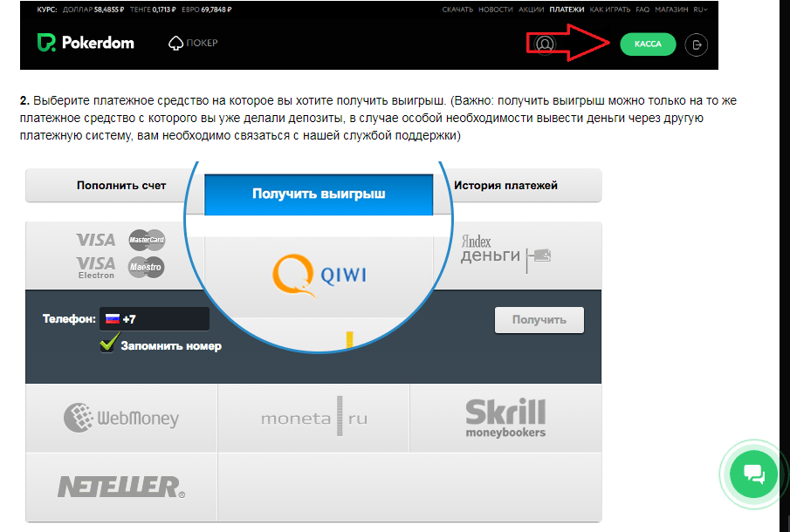Choose QIWI wallet payment option

tap(319, 273)
